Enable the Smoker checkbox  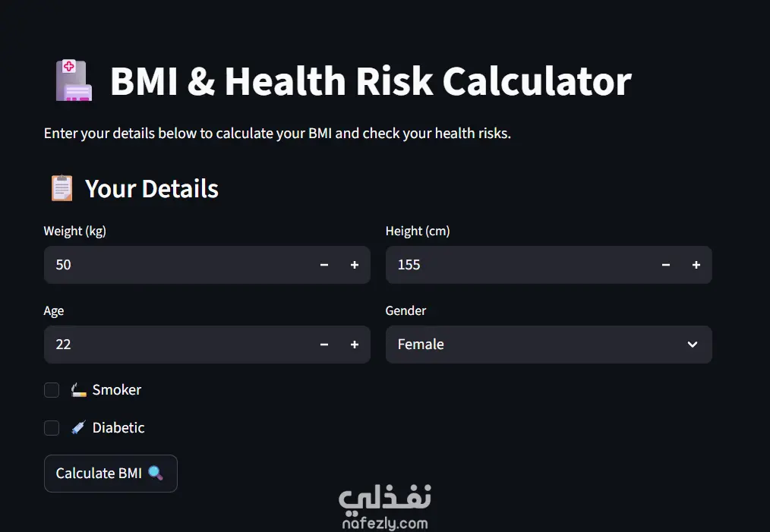point(52,390)
